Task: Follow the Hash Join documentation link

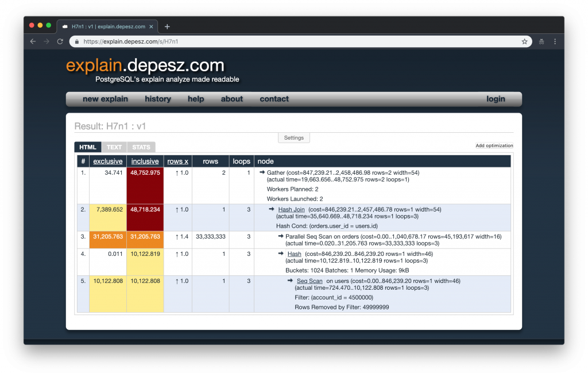Action: tap(291, 209)
